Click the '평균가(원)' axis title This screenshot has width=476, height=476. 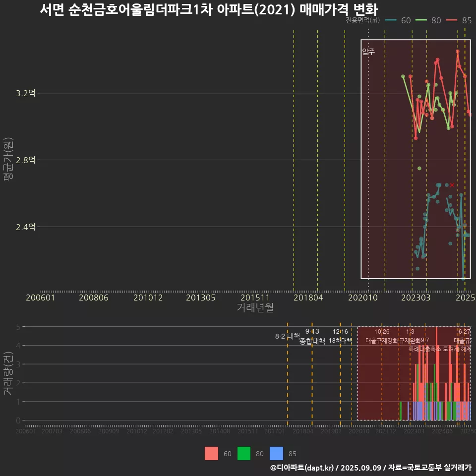tap(8, 159)
